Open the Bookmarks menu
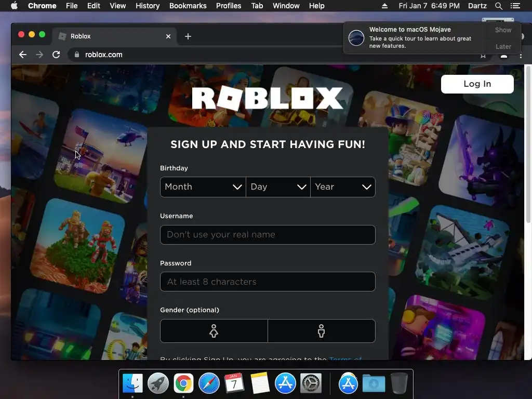The image size is (532, 399). click(188, 6)
